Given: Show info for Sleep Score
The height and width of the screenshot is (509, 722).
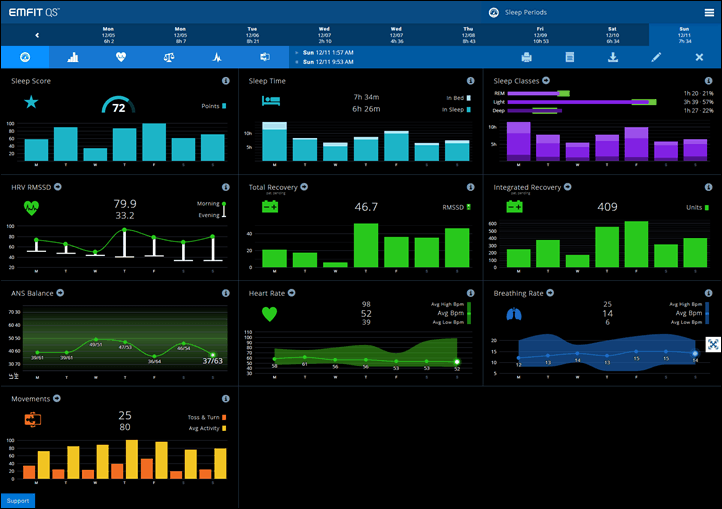Looking at the screenshot, I should [x=226, y=81].
